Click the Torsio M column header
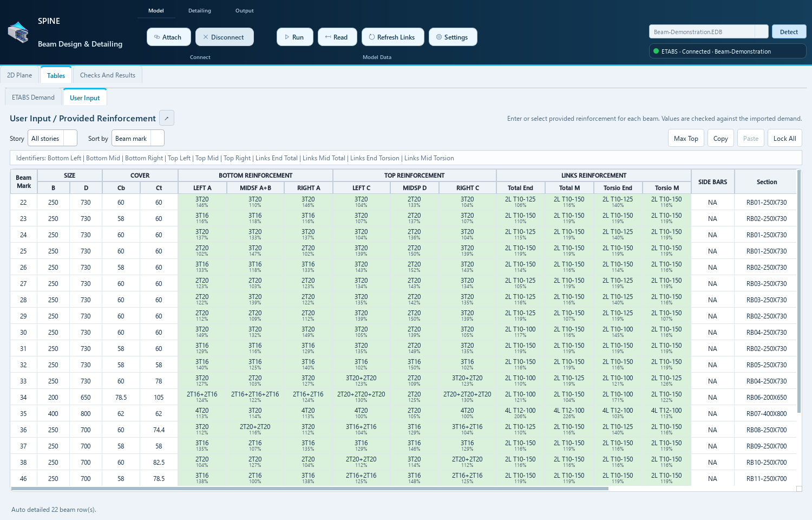The width and height of the screenshot is (812, 520). [666, 187]
